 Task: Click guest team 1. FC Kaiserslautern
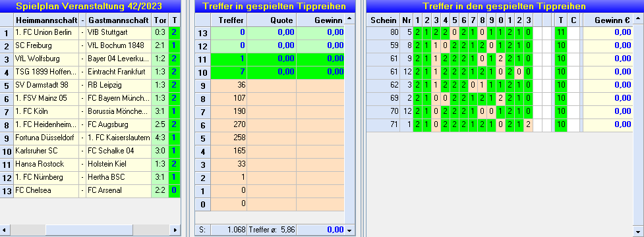[x=119, y=138]
